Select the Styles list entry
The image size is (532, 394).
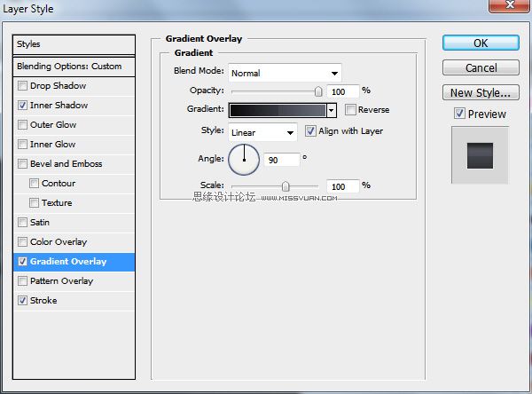tap(74, 44)
